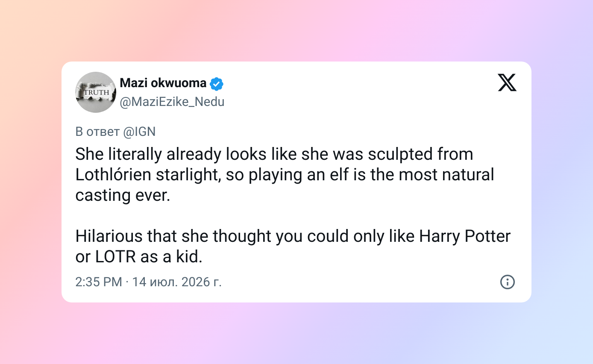Open the TRUTH profile avatar
The image size is (593, 364).
pyautogui.click(x=96, y=92)
